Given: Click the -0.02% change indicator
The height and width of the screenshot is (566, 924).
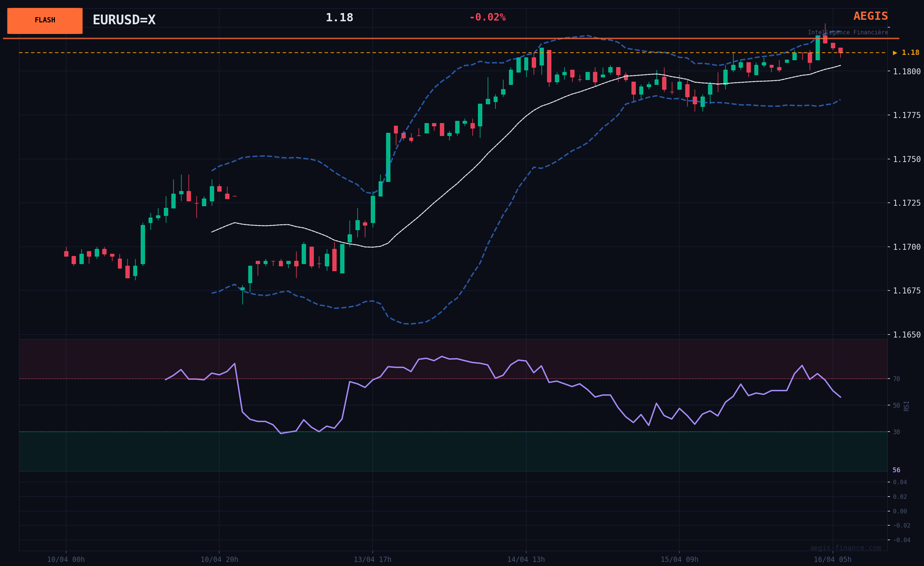Looking at the screenshot, I should pos(487,17).
